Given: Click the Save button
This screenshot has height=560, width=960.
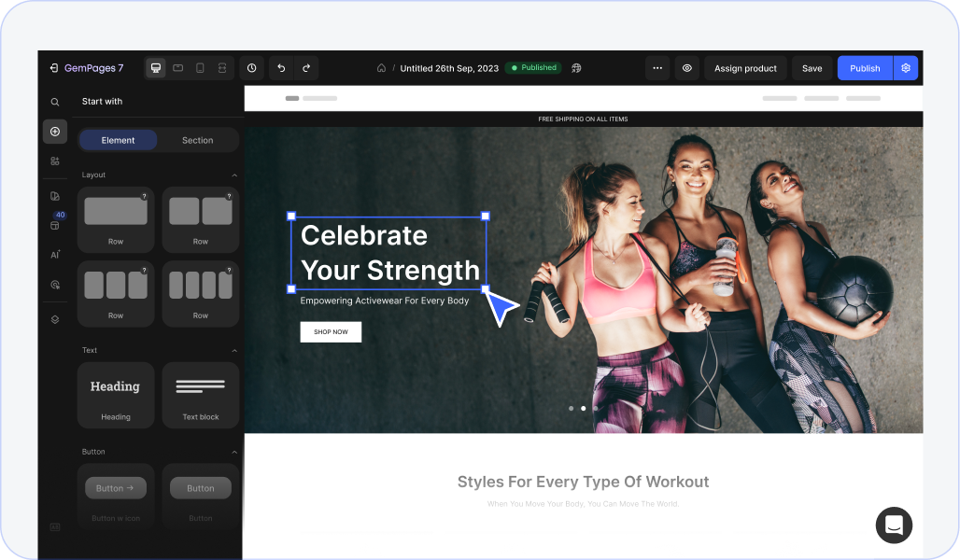Looking at the screenshot, I should 812,68.
